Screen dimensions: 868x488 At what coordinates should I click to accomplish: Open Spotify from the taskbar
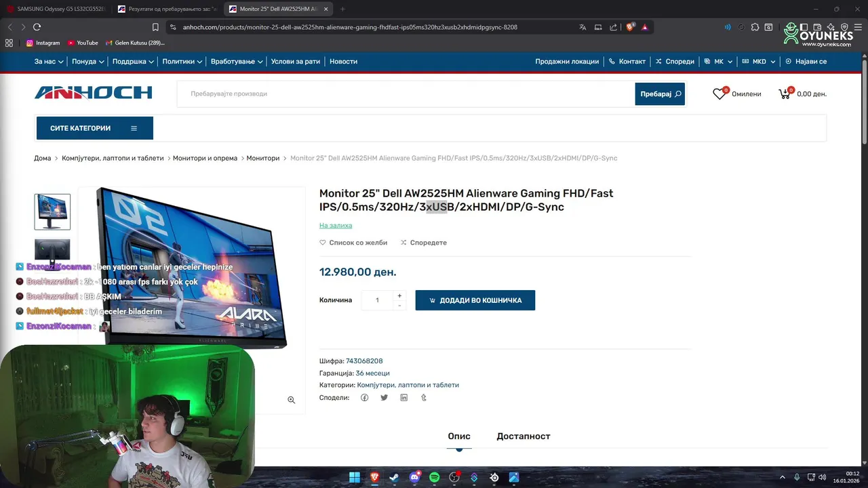(434, 477)
